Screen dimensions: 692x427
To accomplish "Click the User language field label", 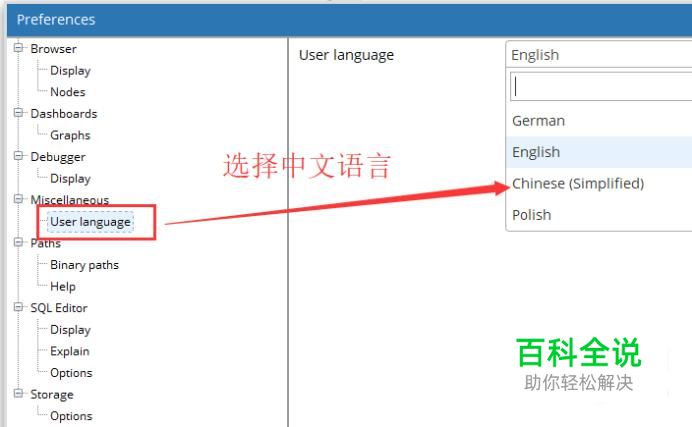I will (346, 55).
